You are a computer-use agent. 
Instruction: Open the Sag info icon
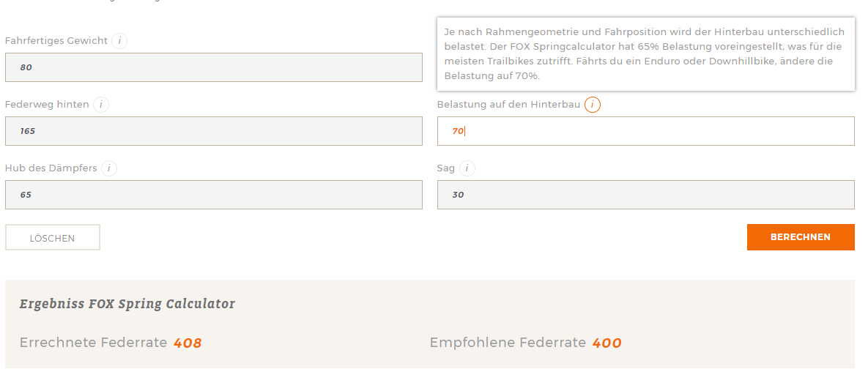467,168
